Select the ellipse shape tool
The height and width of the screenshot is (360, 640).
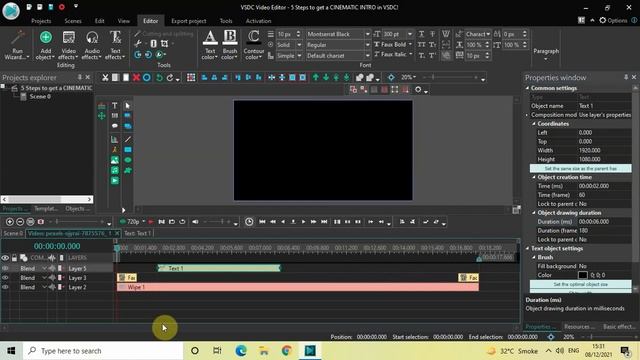tap(128, 160)
